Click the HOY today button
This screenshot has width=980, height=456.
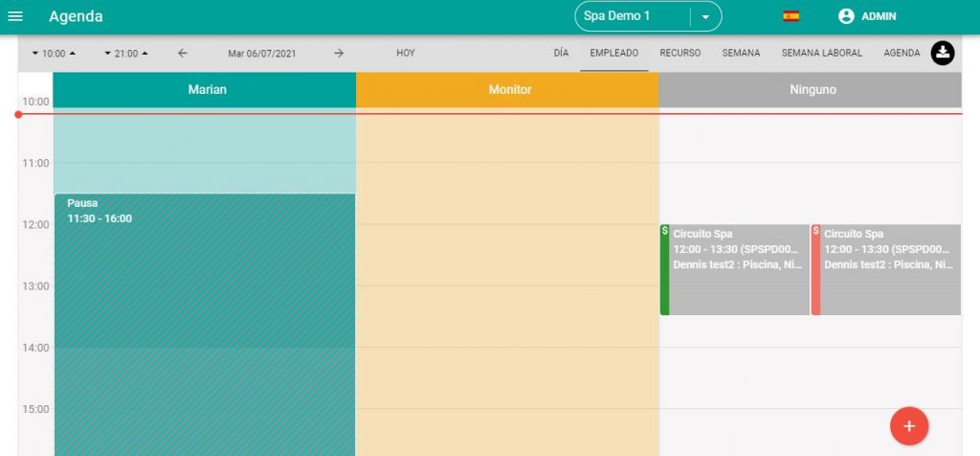[x=406, y=54]
